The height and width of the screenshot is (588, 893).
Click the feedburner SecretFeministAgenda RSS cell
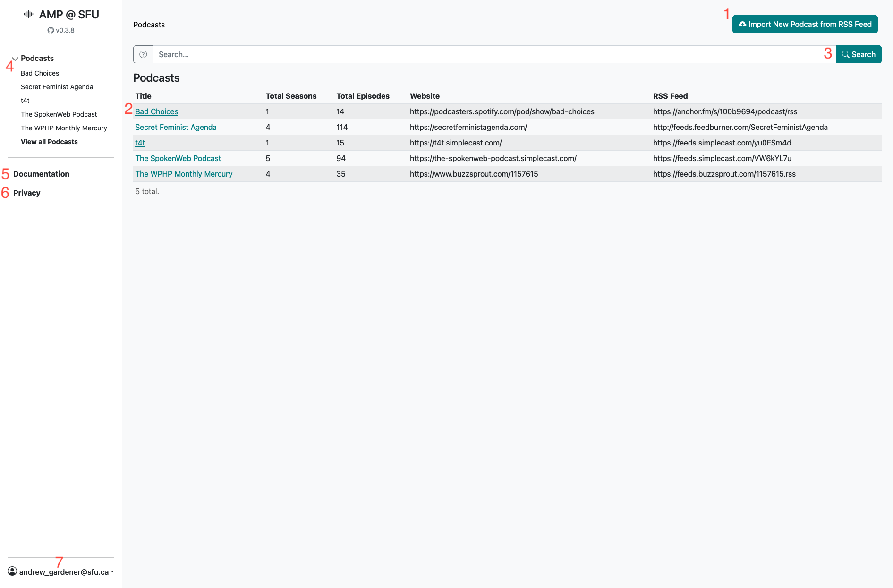click(740, 127)
